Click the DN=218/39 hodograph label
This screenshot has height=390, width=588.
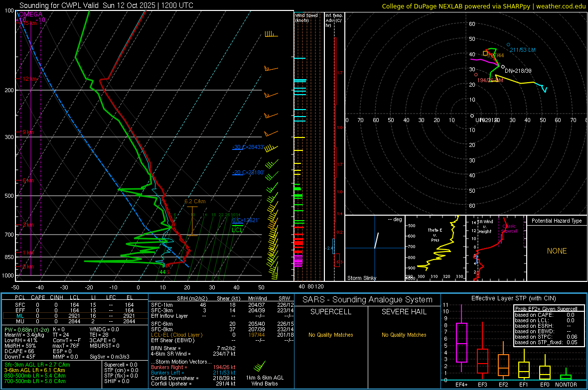click(518, 71)
